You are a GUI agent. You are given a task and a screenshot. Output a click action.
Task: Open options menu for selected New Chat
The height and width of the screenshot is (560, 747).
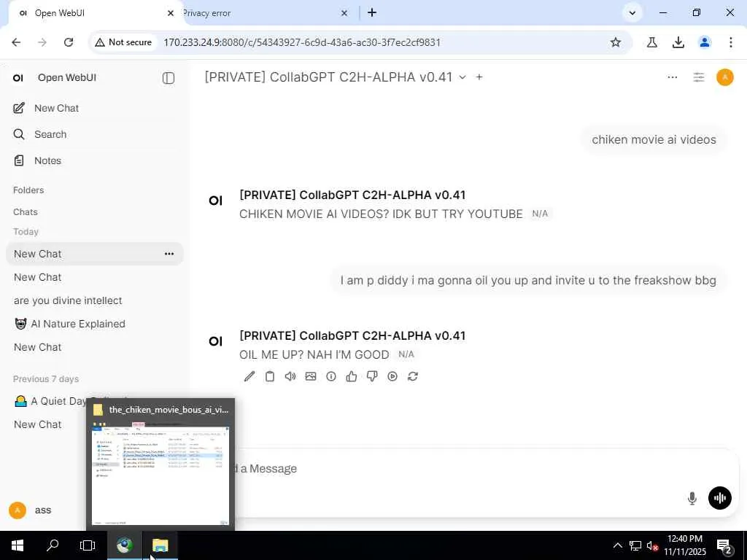click(x=169, y=254)
